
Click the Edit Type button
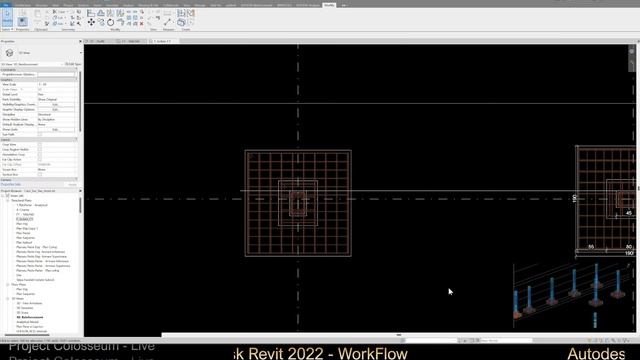(73, 64)
